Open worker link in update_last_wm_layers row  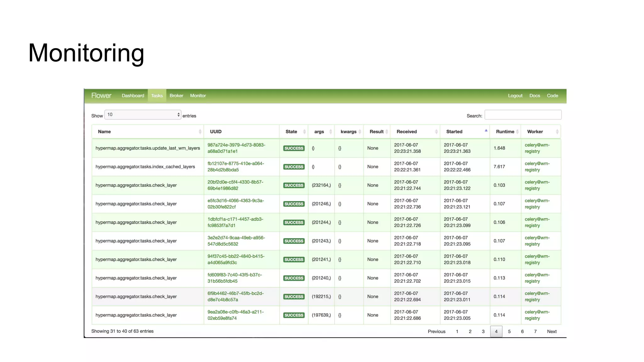coord(537,148)
